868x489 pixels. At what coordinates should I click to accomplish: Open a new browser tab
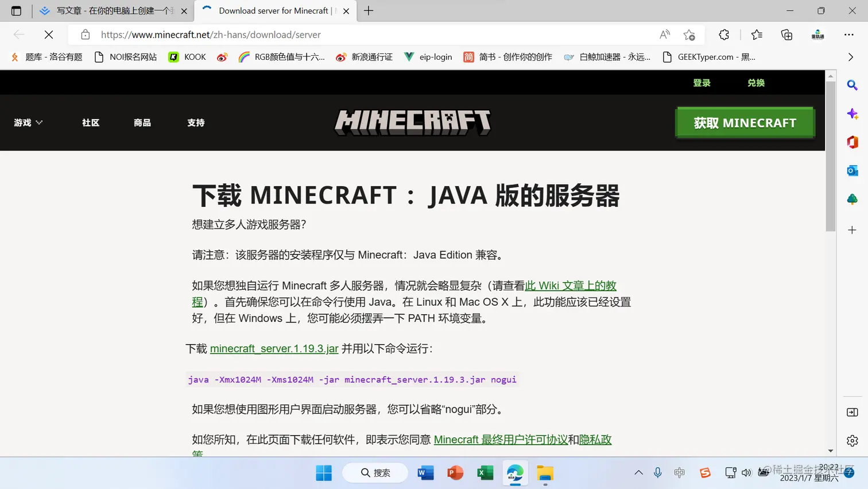click(369, 11)
